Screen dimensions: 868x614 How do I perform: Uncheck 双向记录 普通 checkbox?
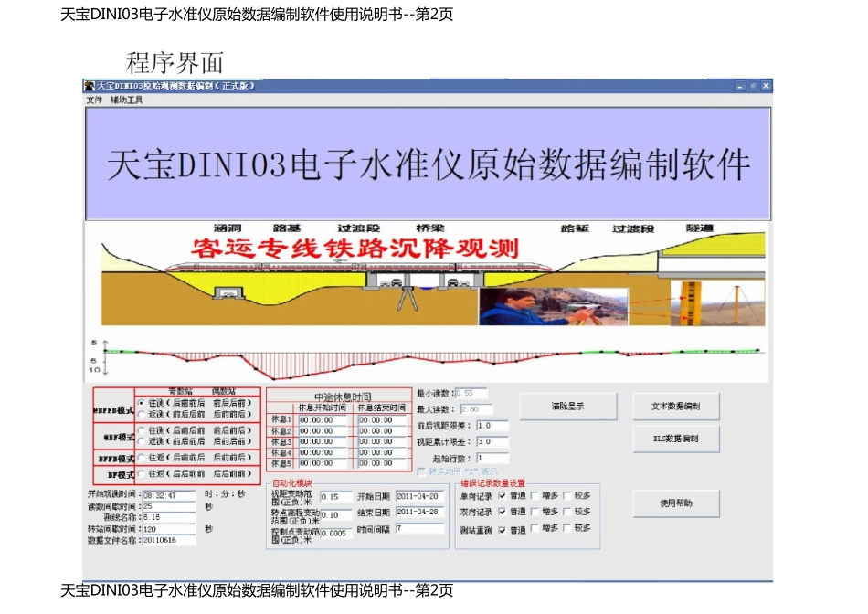click(x=503, y=512)
